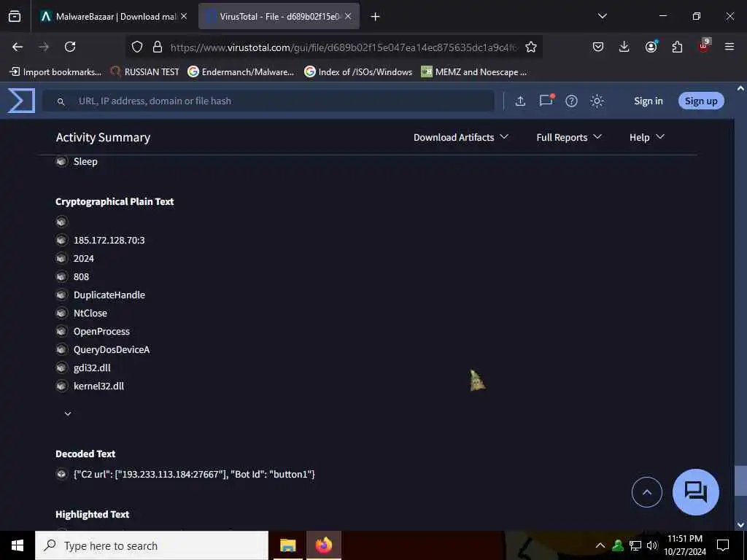
Task: Open the Firefox downloads icon
Action: [x=624, y=47]
